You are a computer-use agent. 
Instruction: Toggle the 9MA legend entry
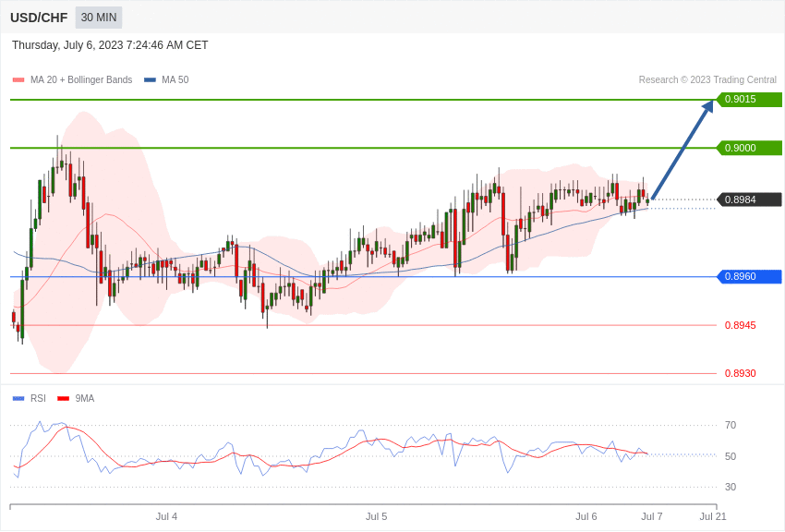click(x=76, y=398)
